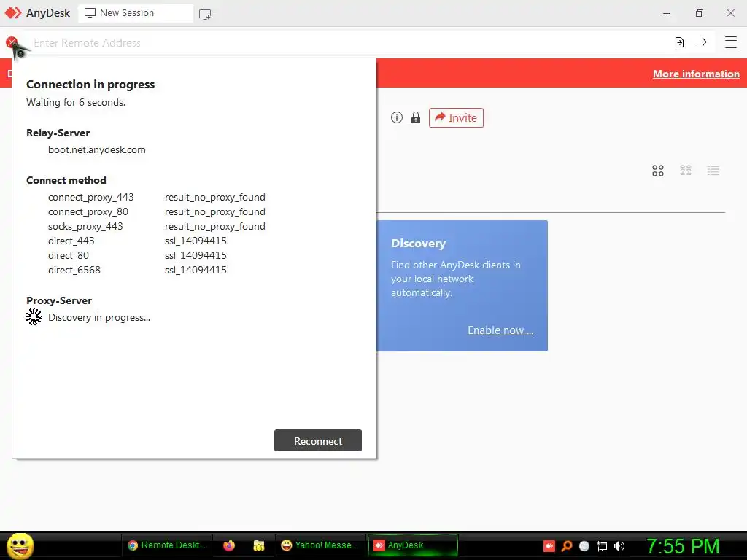Click the AnyDesk logo in title bar
The width and height of the screenshot is (747, 560).
click(13, 13)
